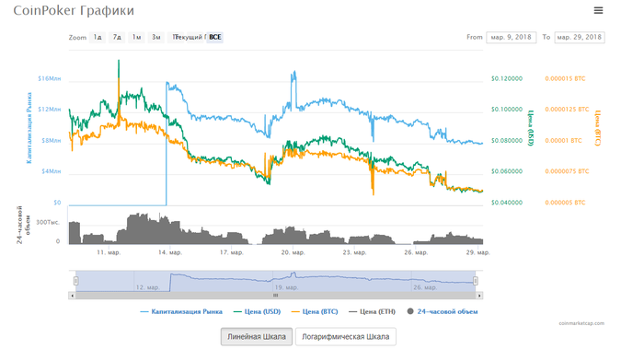Click the $8Млн market cap axis label
644x361 pixels.
pos(51,141)
